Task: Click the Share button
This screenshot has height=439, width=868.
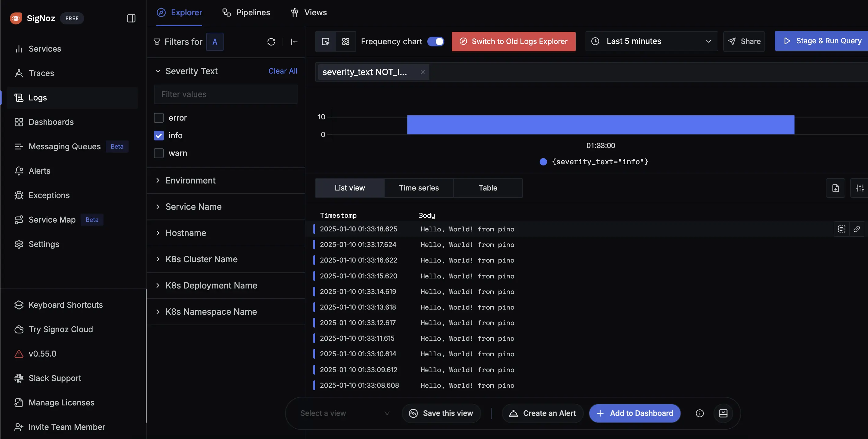Action: tap(744, 42)
